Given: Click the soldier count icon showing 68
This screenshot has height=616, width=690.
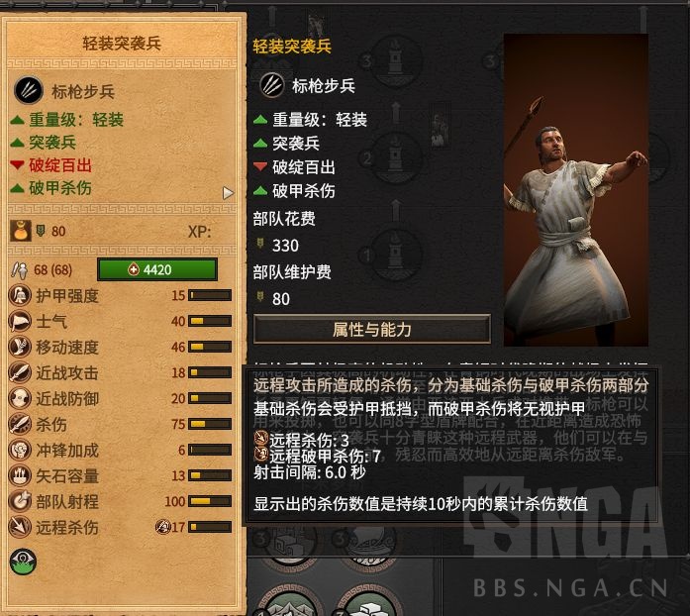Looking at the screenshot, I should click(x=20, y=270).
